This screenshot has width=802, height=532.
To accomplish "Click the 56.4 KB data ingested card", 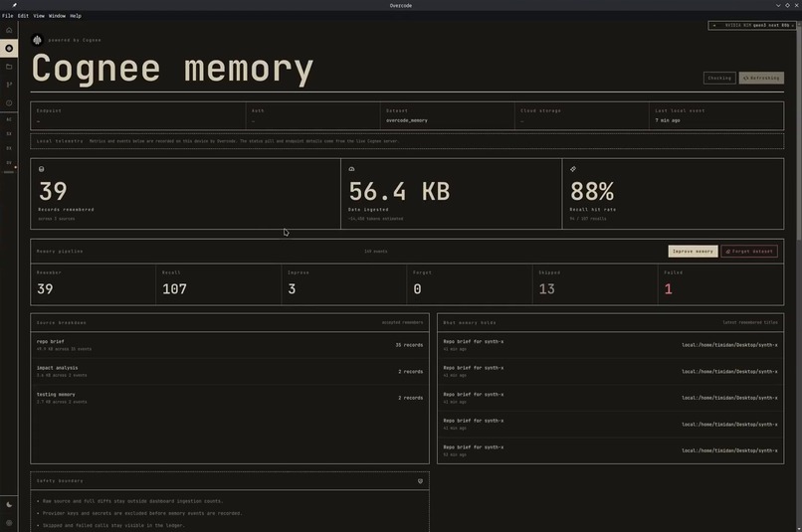I will pyautogui.click(x=451, y=194).
